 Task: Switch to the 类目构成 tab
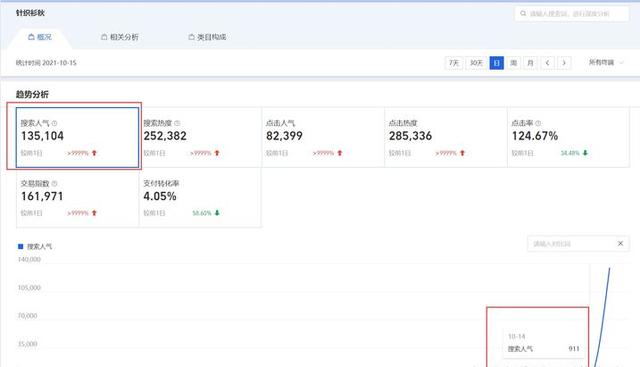point(207,37)
